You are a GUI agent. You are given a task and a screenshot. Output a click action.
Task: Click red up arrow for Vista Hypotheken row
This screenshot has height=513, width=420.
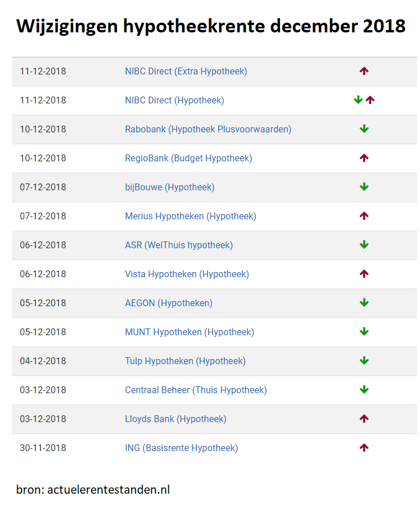coord(364,274)
